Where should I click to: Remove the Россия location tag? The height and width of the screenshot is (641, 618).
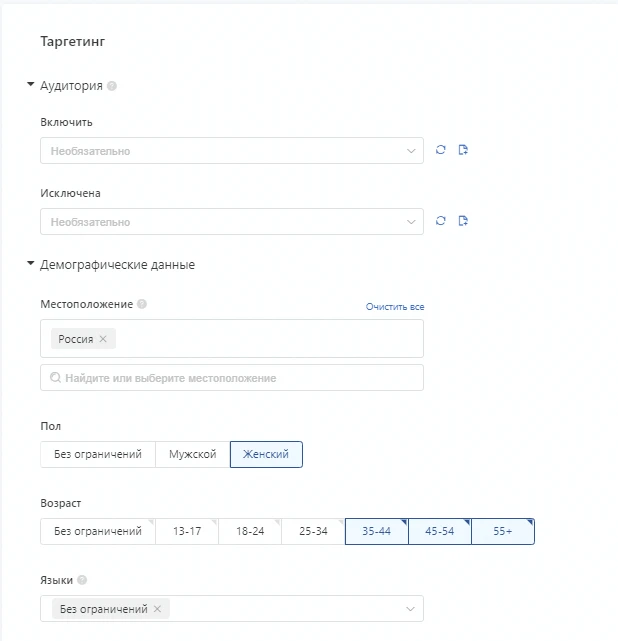(103, 339)
